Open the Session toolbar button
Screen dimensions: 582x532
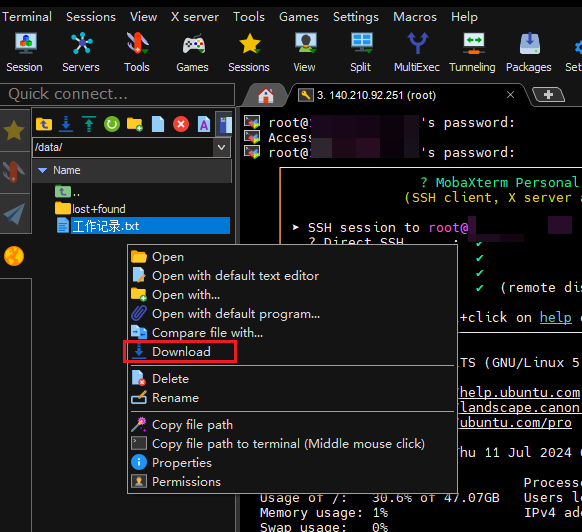[x=24, y=52]
